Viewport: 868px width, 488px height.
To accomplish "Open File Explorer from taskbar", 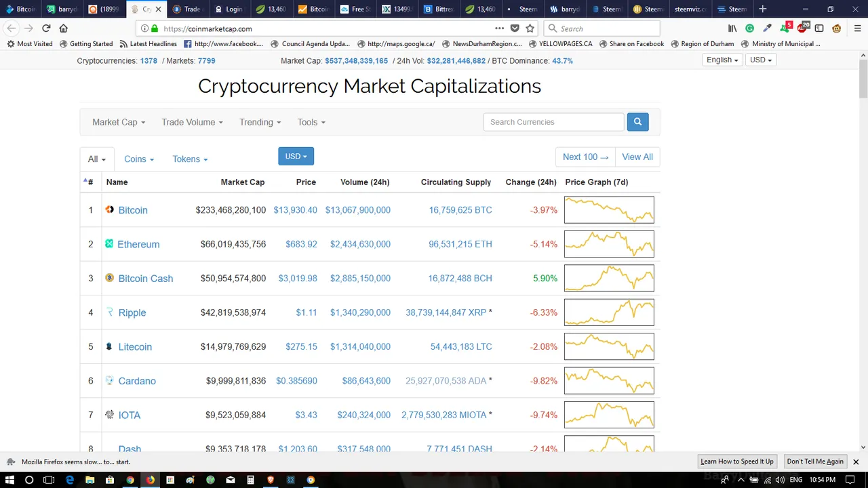I will pos(90,480).
